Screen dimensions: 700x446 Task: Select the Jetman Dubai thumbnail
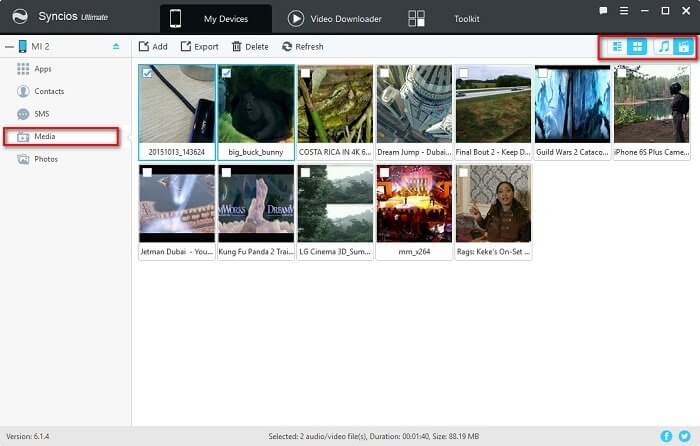click(x=177, y=204)
